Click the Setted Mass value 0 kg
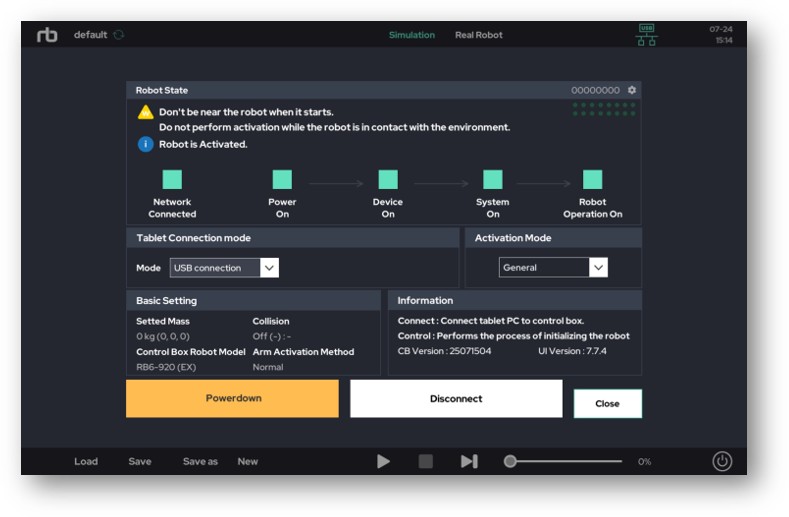This screenshot has width=789, height=517. click(163, 336)
